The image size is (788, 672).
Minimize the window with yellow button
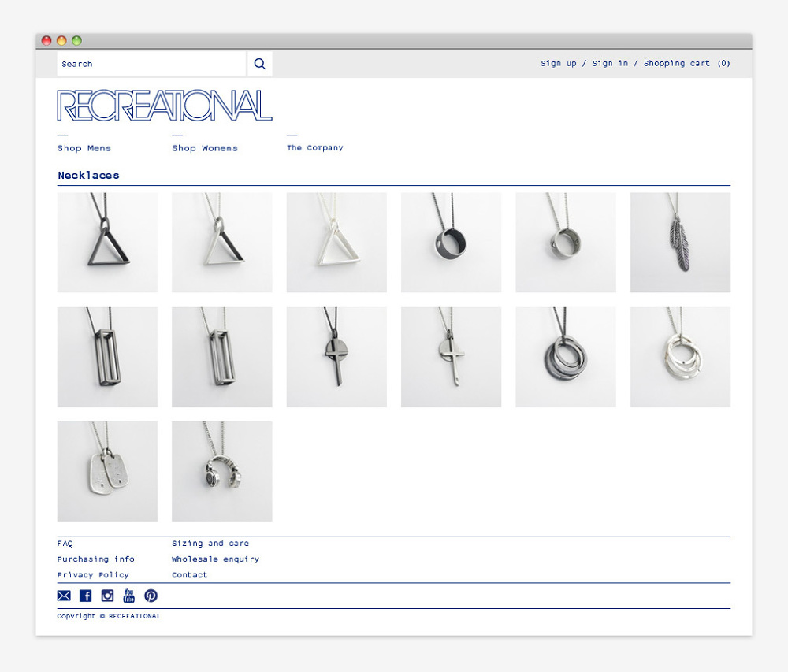61,41
